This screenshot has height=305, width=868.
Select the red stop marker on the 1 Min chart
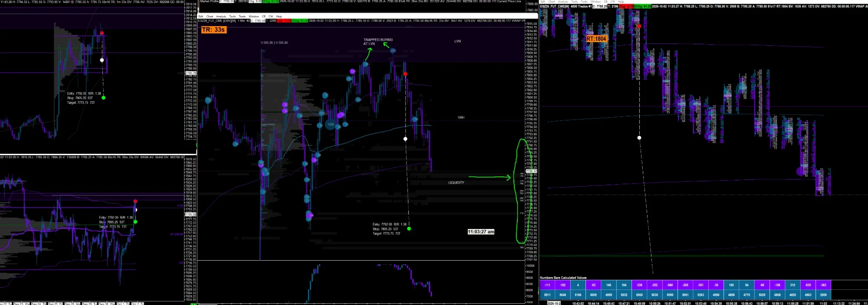tap(405, 74)
